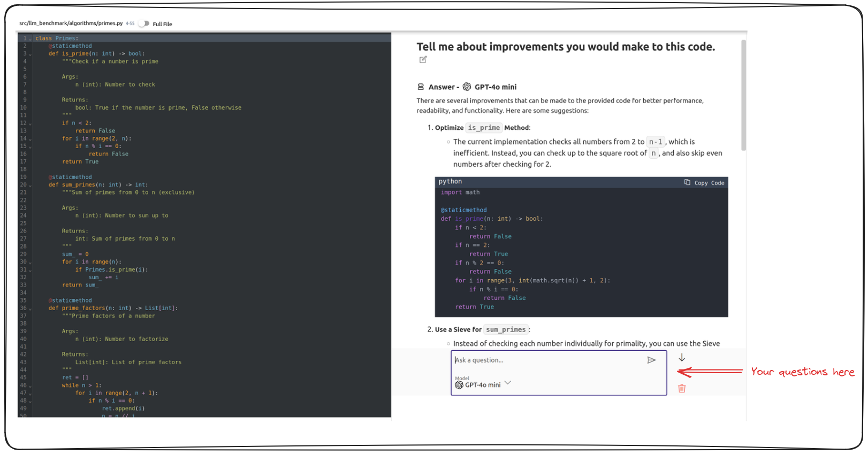Fold the 'while n > 1' loop at line 46

tap(30, 386)
